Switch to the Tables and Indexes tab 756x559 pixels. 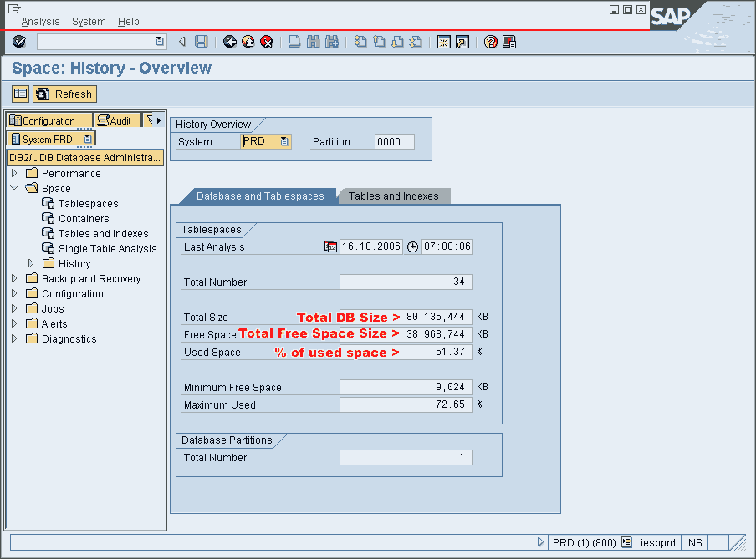tap(394, 196)
